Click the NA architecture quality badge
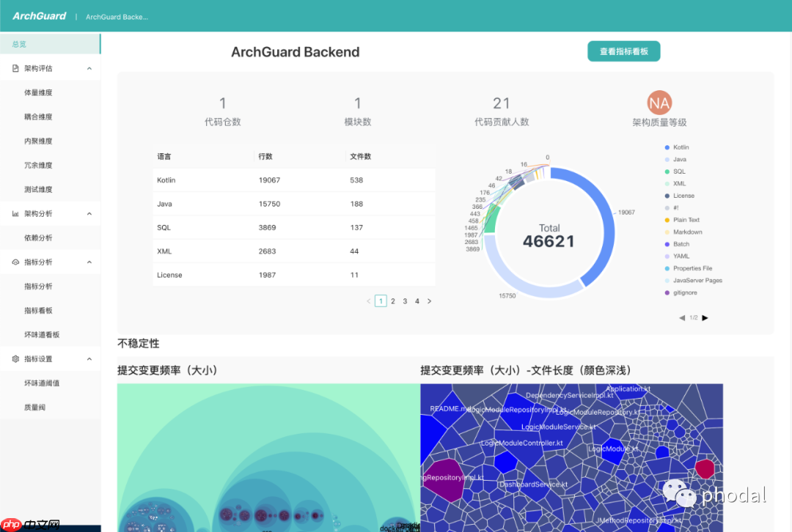 coord(659,103)
